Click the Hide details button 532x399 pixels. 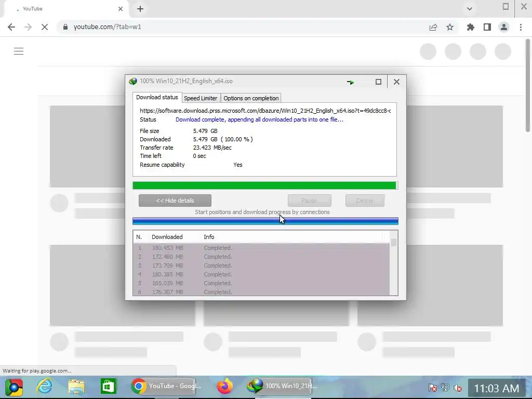175,201
